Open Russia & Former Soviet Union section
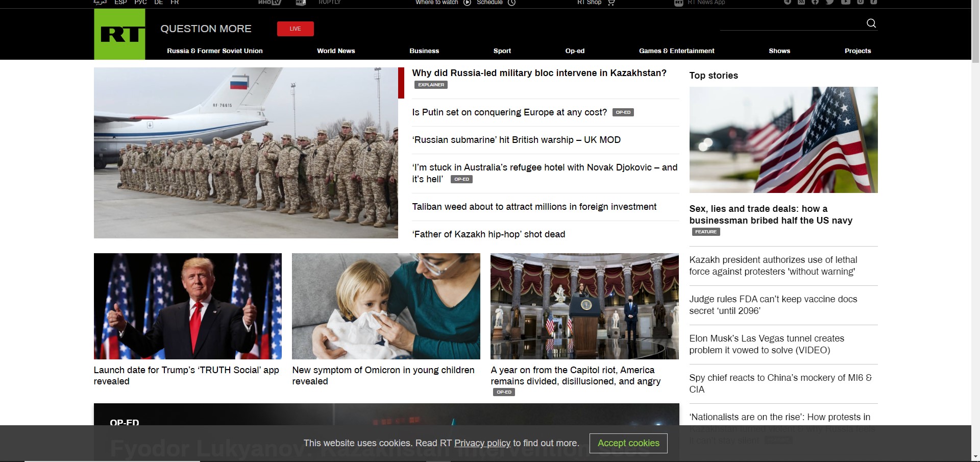This screenshot has width=980, height=462. coord(215,51)
